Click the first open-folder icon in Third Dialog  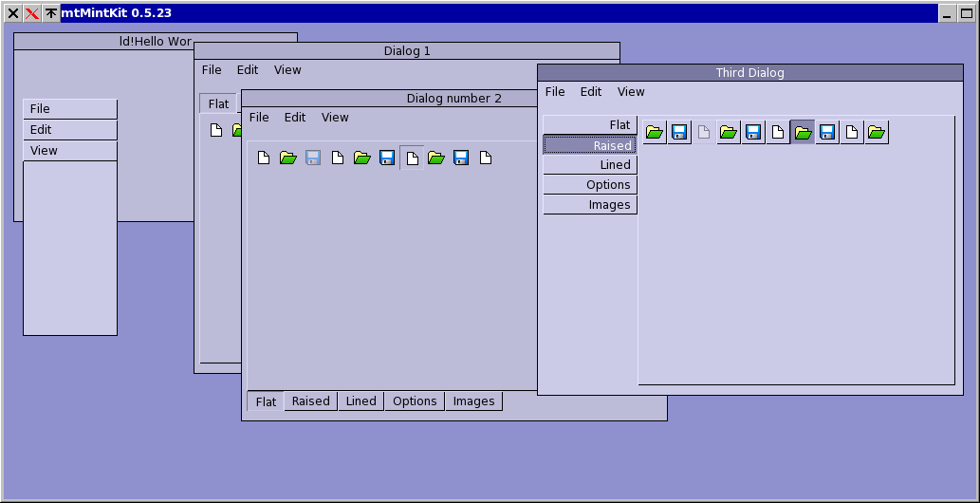point(655,133)
